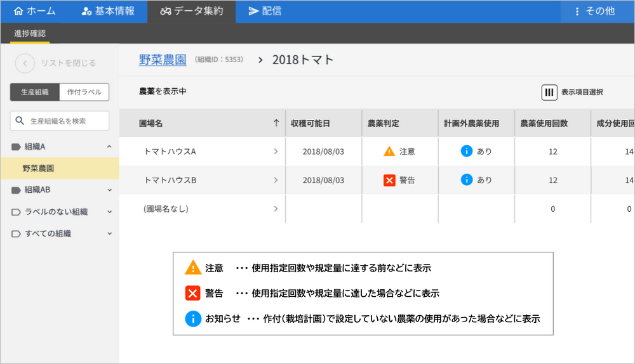Expand the ラベルのない組織 group
The image size is (635, 364).
pos(109,212)
